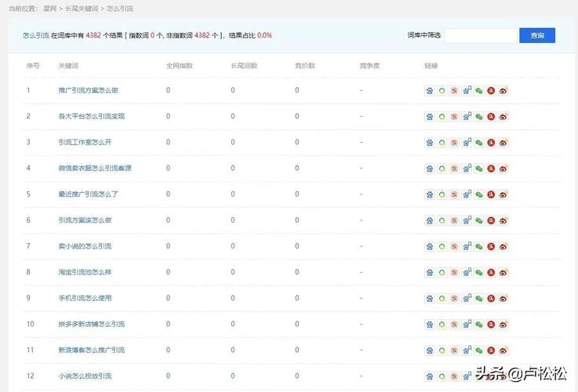
Task: Click Baidu paw icon in 小说怎么投放引流 row
Action: 430,376
